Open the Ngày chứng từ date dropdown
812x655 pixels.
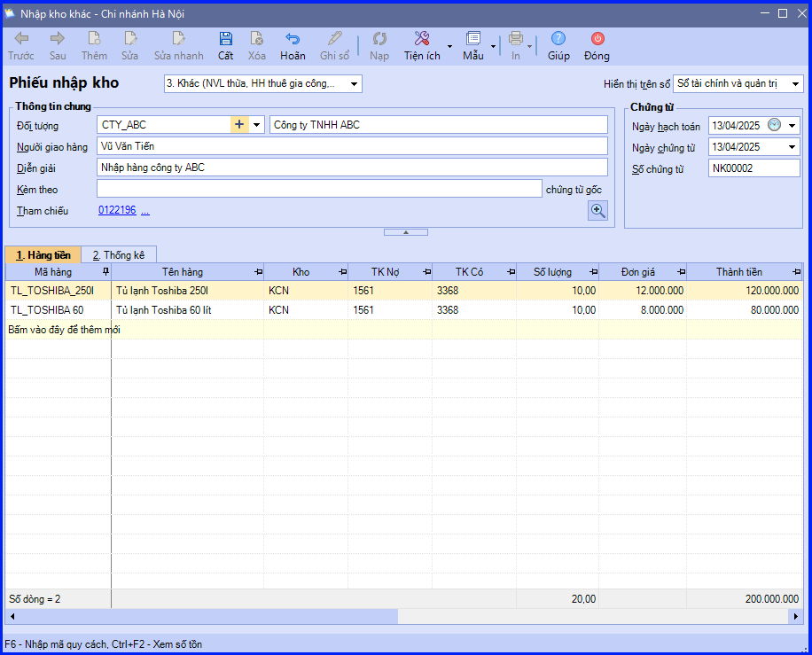792,147
